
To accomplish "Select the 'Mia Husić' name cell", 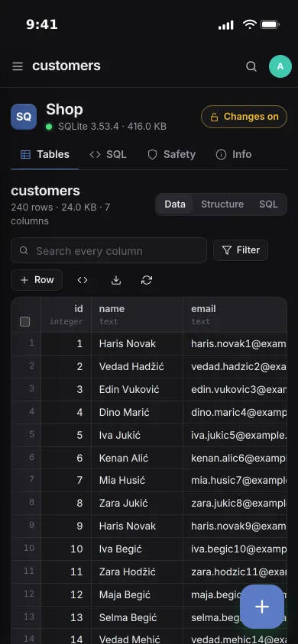I will [137, 481].
